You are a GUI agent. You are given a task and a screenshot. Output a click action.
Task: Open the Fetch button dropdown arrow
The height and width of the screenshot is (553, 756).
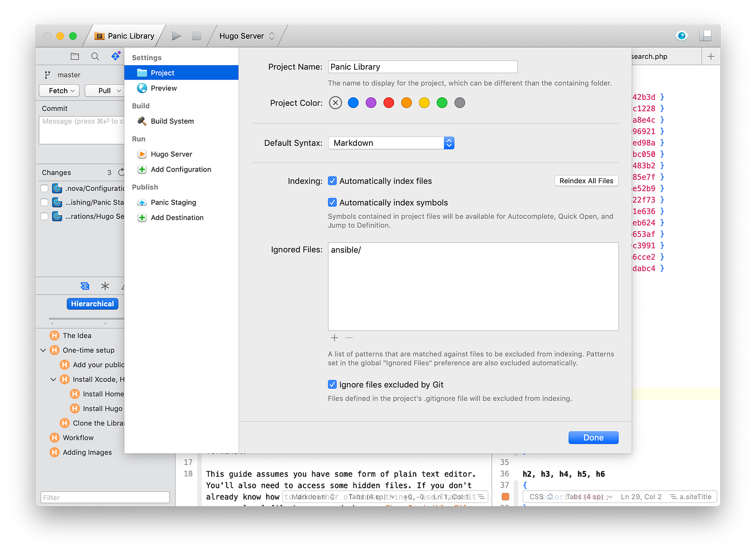(x=71, y=90)
